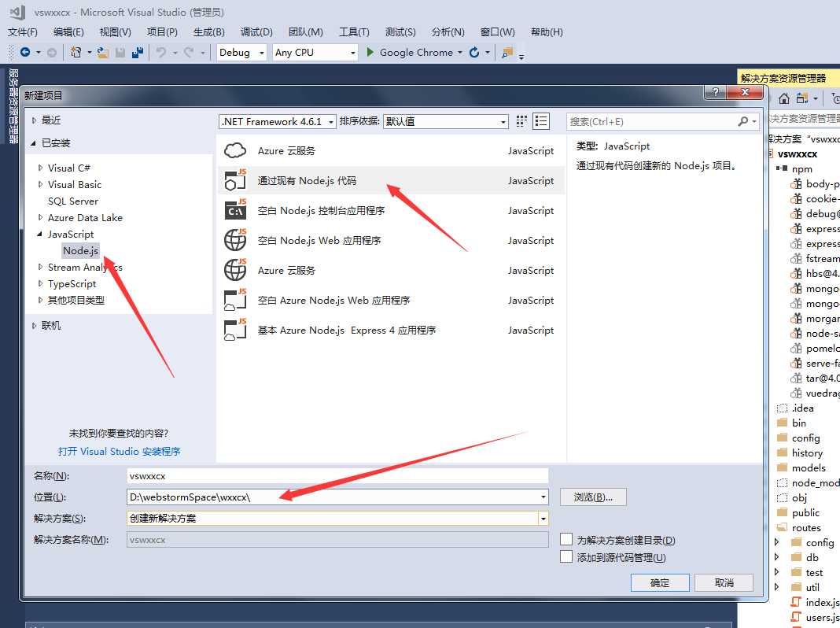The image size is (840, 628).
Task: Click the navigate backward arrow icon
Action: [x=25, y=52]
